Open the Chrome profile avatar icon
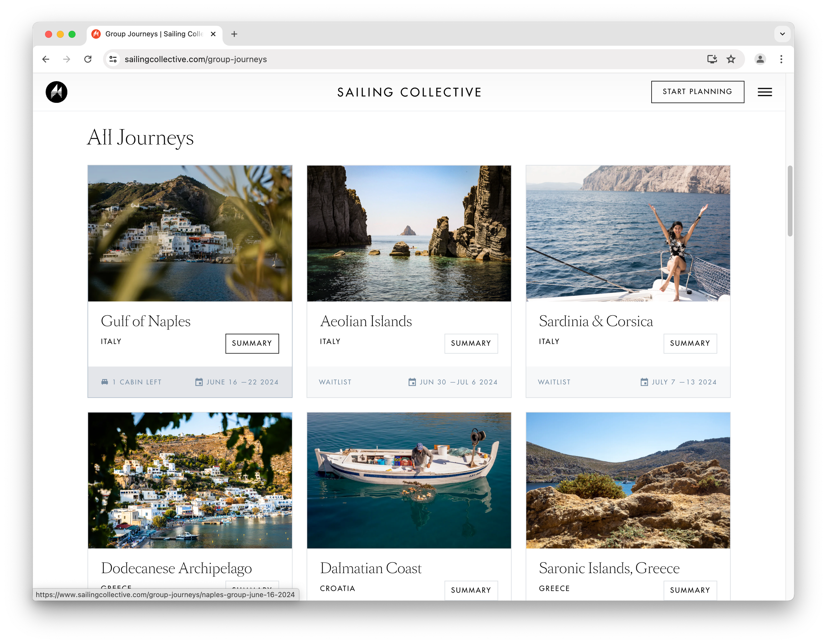The height and width of the screenshot is (644, 827). coord(760,59)
